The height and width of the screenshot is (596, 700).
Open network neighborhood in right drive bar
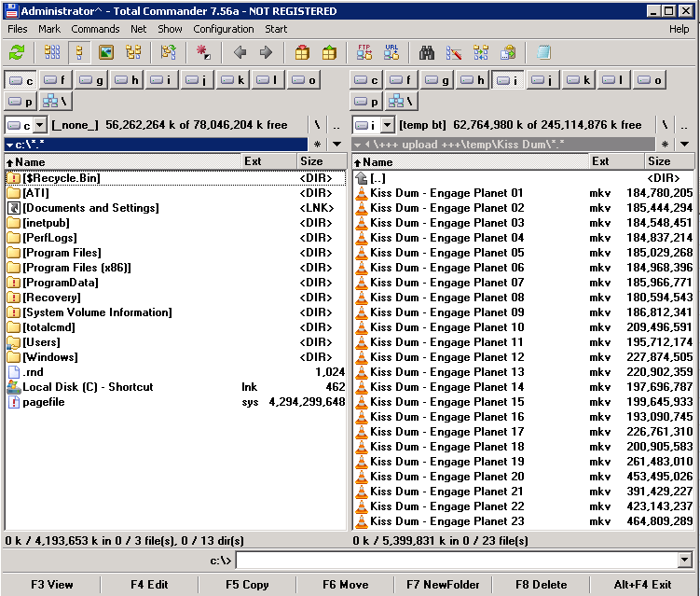coord(401,102)
